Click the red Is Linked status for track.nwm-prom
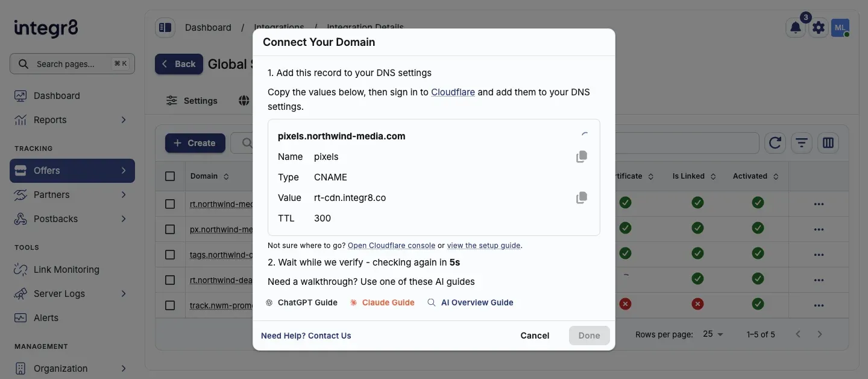 click(697, 304)
